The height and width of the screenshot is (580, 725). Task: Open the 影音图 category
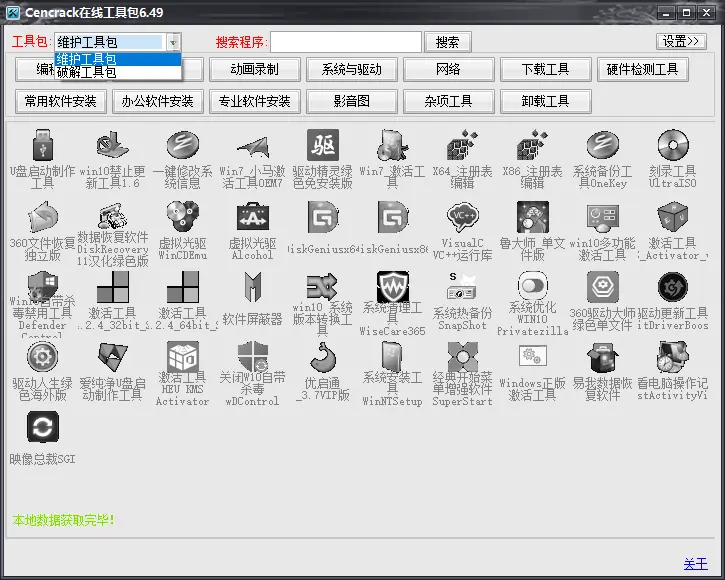(351, 101)
